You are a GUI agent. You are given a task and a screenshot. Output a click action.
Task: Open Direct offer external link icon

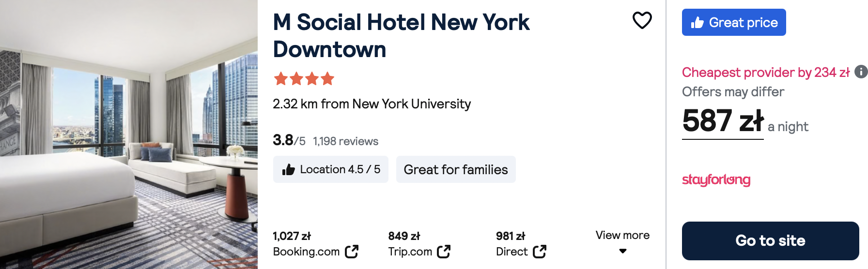point(540,252)
